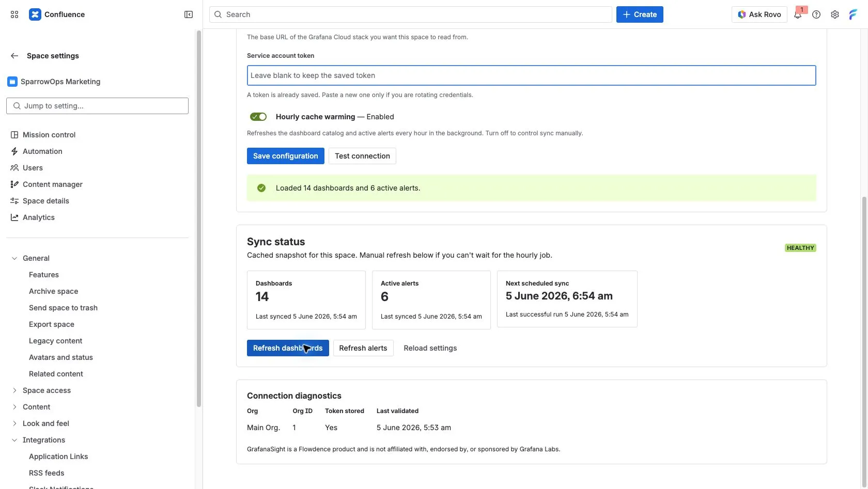The width and height of the screenshot is (868, 489).
Task: Click the Mission control icon
Action: point(14,135)
